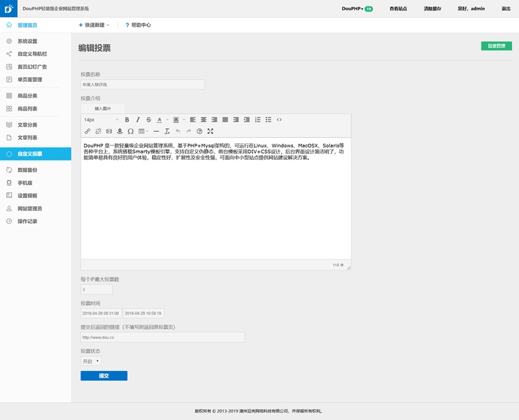Switch editor to fullscreen mode

(210, 131)
